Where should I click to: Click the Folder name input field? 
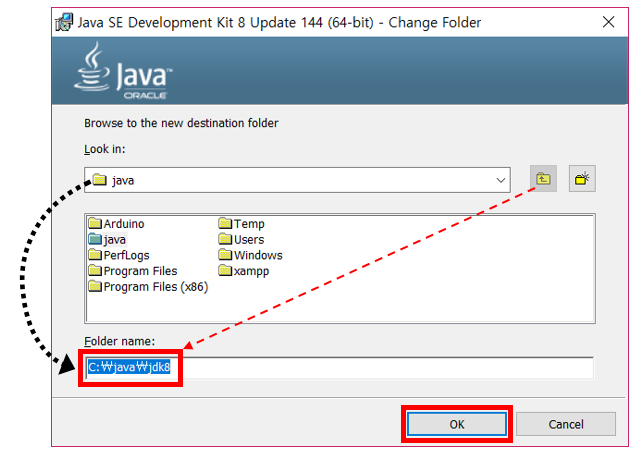(x=340, y=368)
